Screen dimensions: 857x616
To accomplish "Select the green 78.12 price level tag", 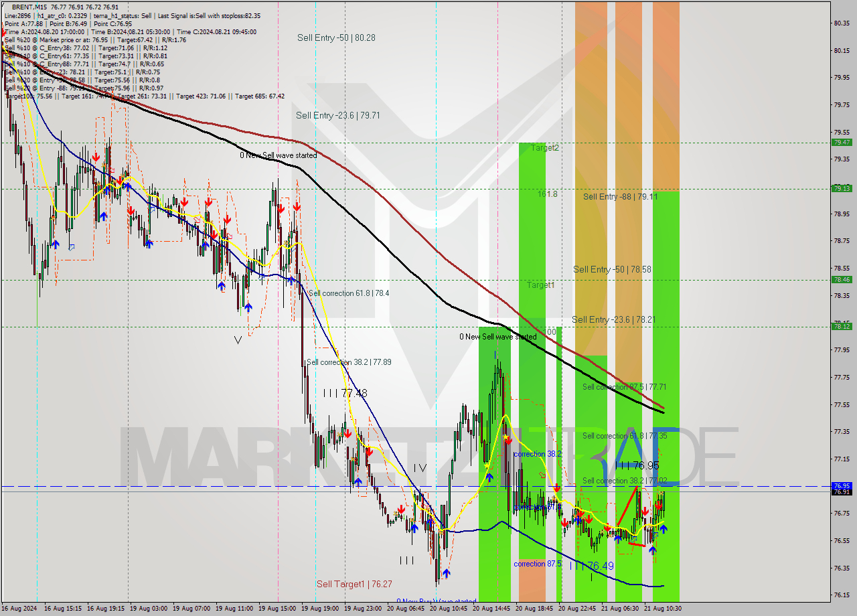I will (842, 327).
